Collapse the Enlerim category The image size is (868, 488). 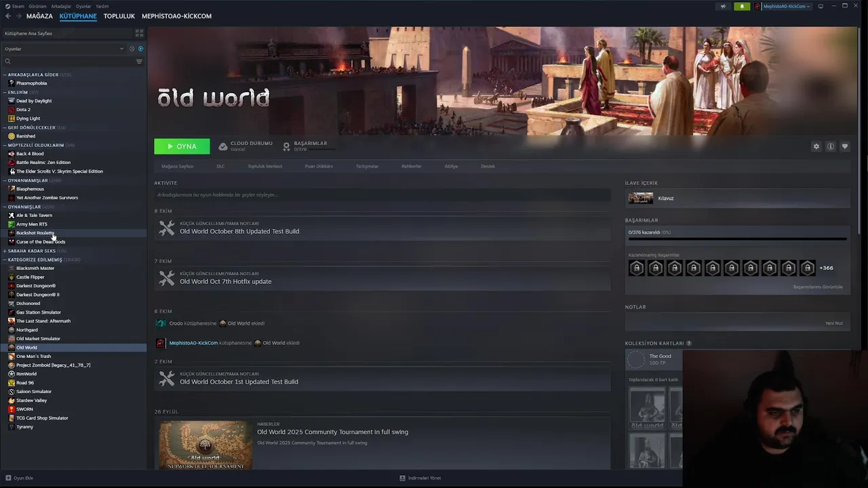tap(5, 92)
